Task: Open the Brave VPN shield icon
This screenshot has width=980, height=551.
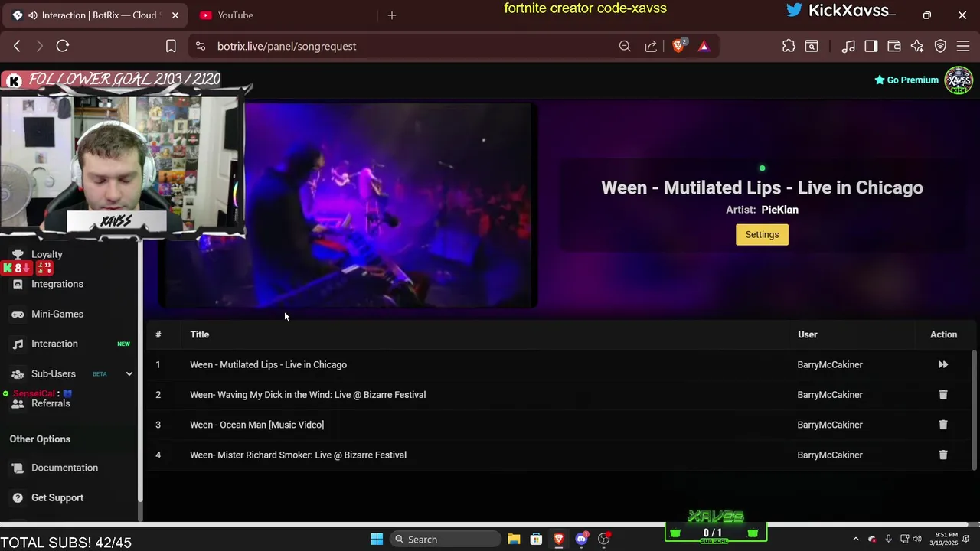Action: 940,47
